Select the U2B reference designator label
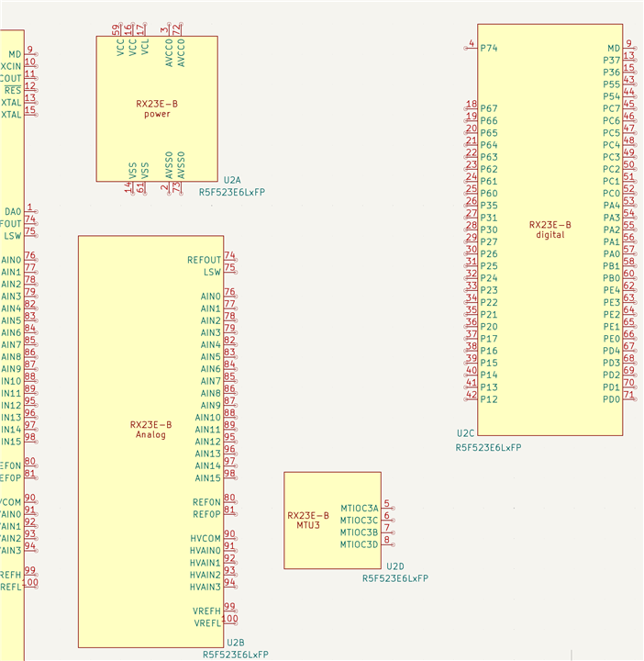644x661 pixels. tap(236, 643)
